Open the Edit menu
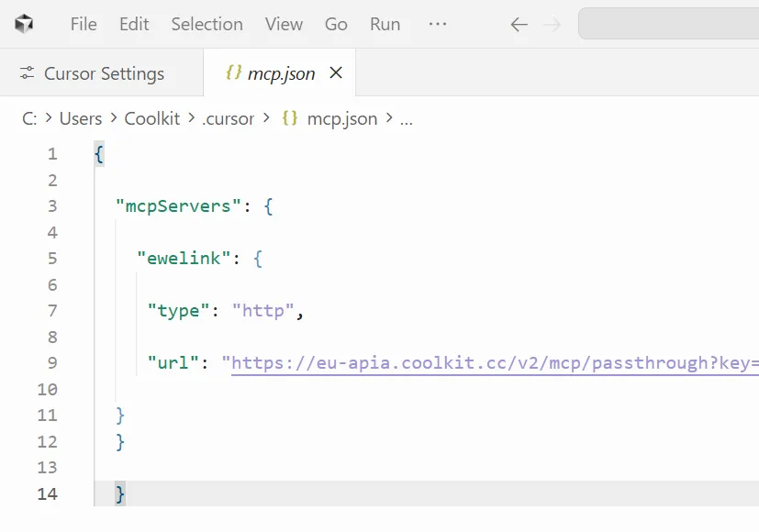Image resolution: width=759 pixels, height=532 pixels. [134, 24]
